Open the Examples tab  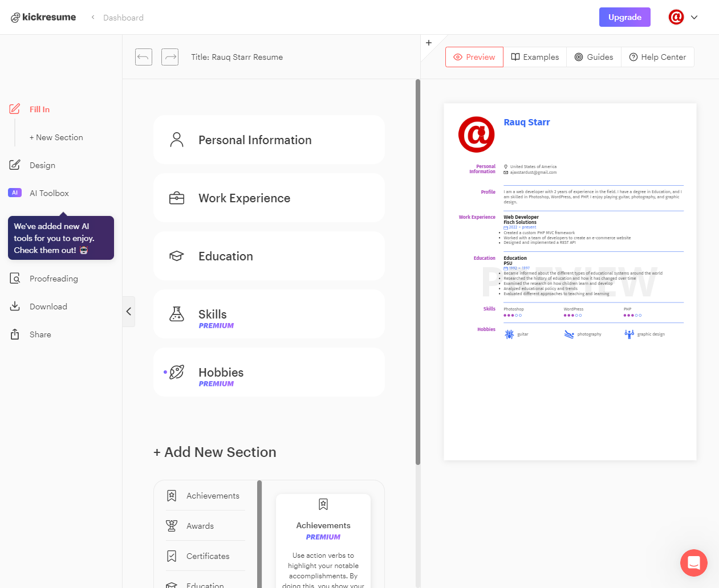[x=535, y=57]
